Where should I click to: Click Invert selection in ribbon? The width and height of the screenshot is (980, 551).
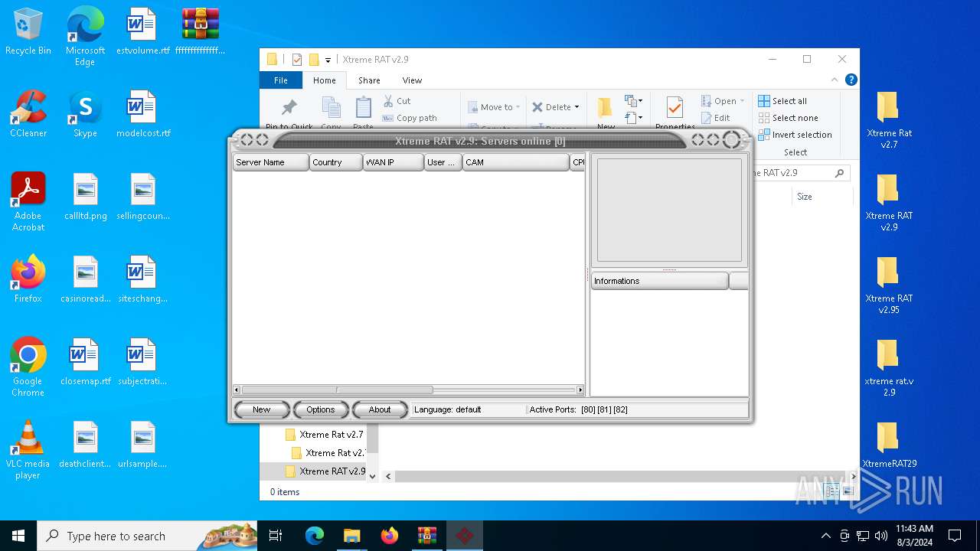(795, 135)
